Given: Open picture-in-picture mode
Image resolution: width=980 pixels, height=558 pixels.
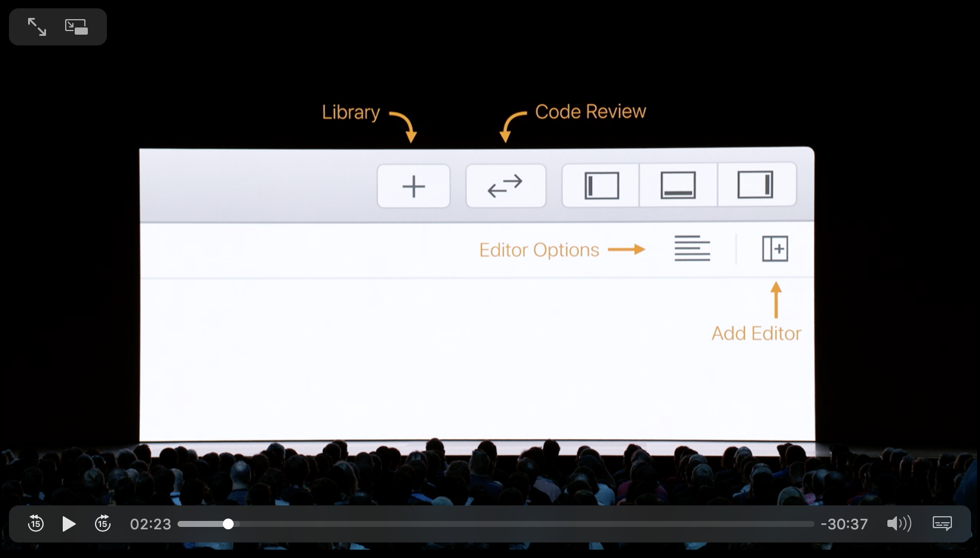Looking at the screenshot, I should pos(76,27).
